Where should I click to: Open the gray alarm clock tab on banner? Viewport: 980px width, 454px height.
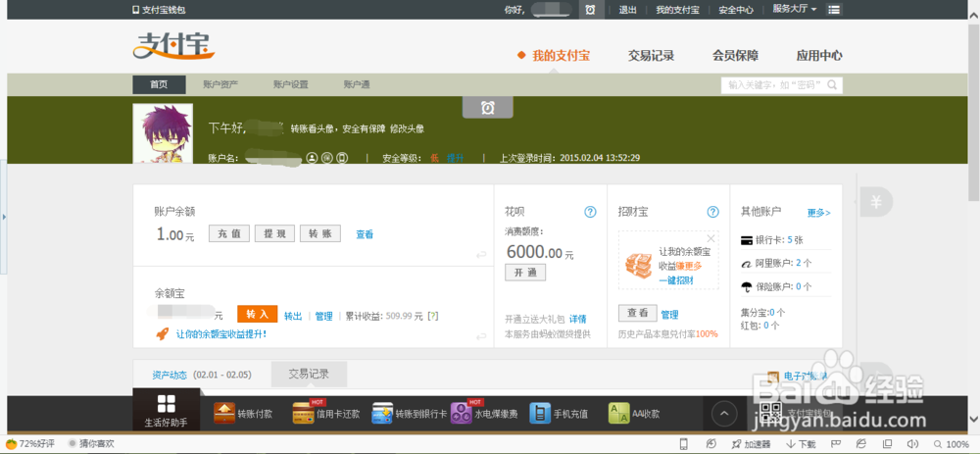pos(487,108)
